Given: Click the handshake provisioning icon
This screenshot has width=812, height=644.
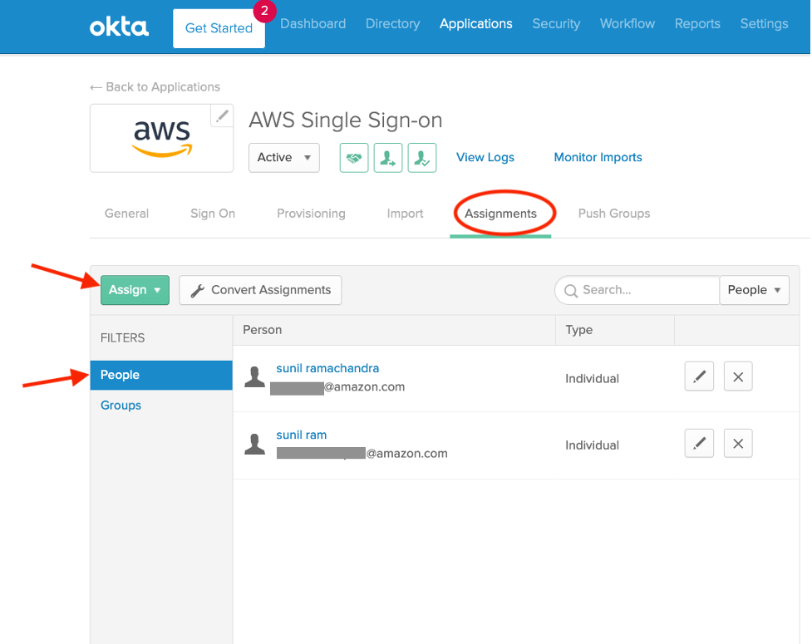Looking at the screenshot, I should point(353,157).
